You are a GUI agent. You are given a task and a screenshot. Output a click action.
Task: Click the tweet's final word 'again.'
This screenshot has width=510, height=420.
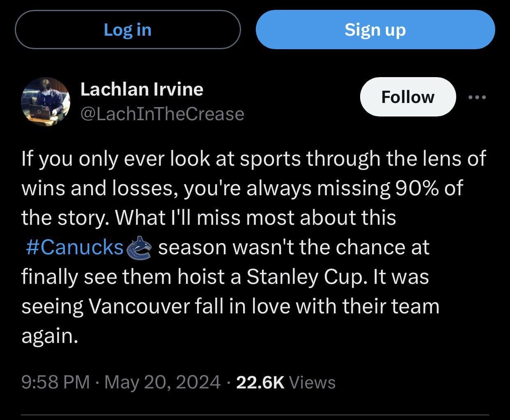(x=50, y=336)
